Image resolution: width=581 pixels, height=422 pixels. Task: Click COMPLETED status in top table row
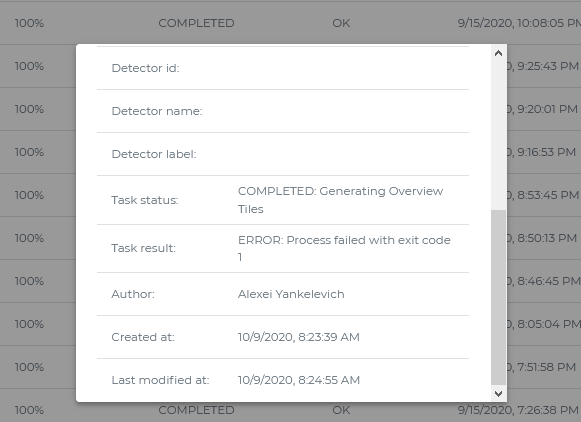tap(196, 23)
